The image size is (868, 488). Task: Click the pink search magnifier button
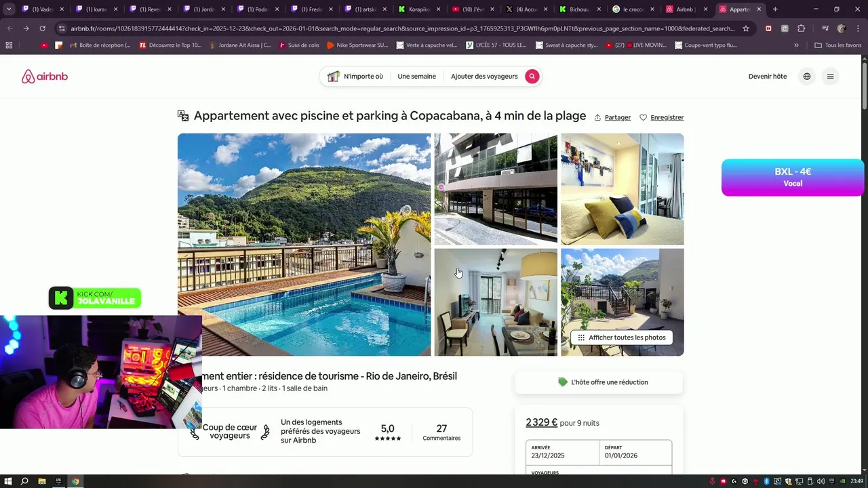[532, 77]
